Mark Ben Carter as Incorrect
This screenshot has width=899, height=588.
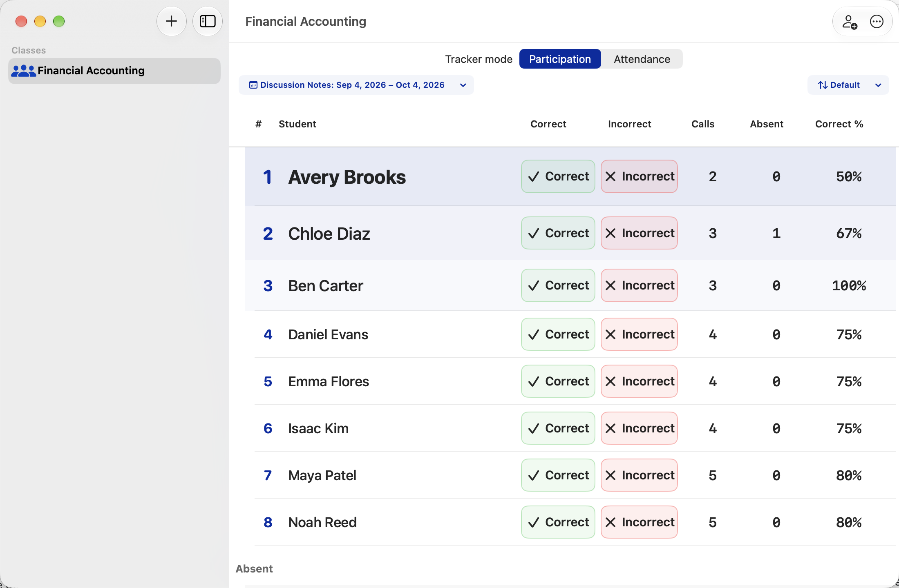(640, 285)
